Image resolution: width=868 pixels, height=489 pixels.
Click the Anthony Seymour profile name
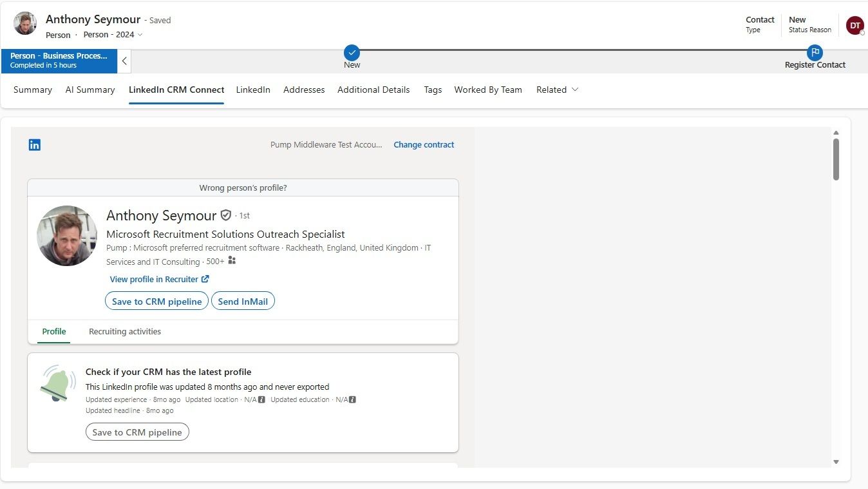tap(162, 215)
